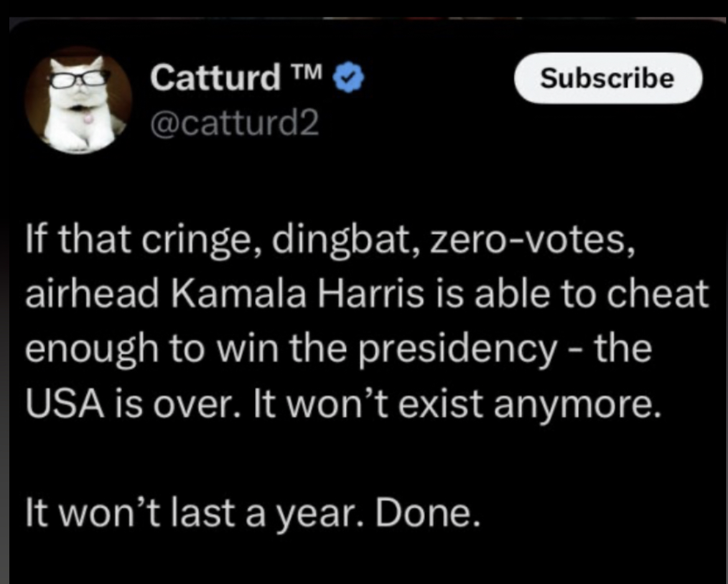The image size is (728, 584).
Task: Open the Catturd cat profile picture
Action: tap(78, 100)
